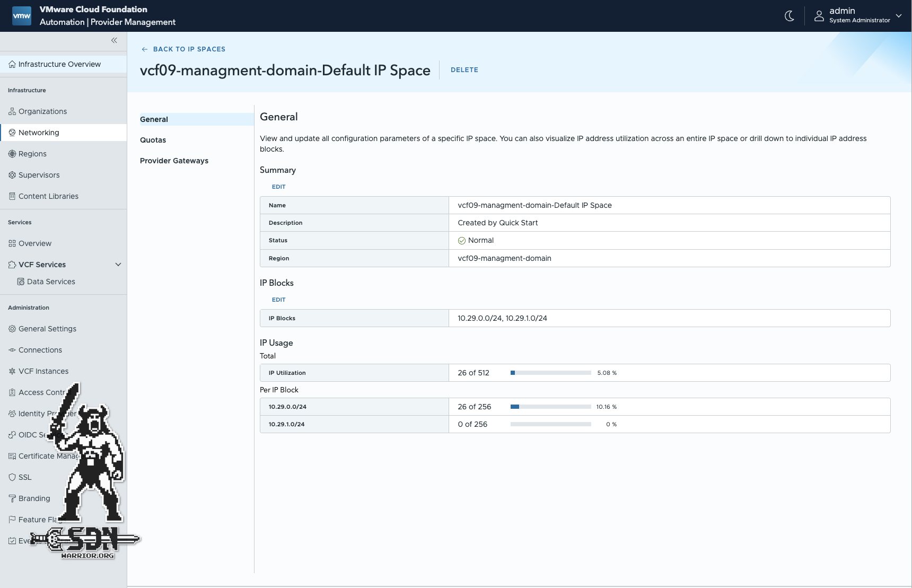Select the Regions globe icon
912x588 pixels.
pos(12,154)
